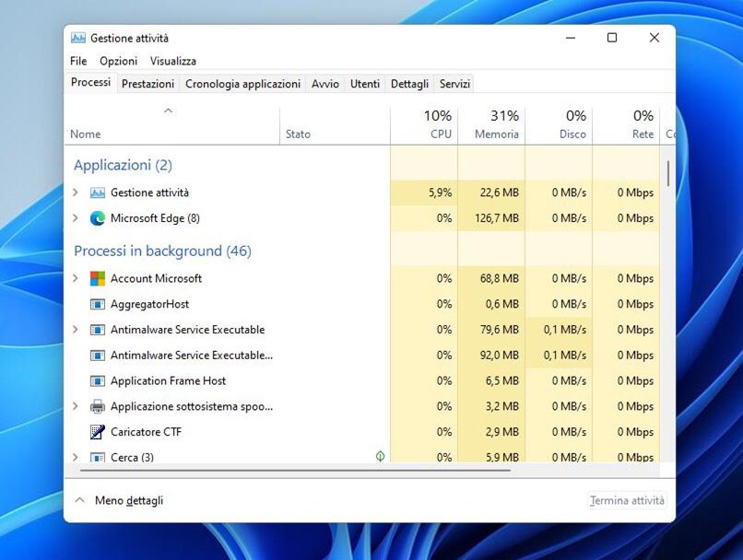Click the 79,6 MB memory cell
This screenshot has width=743, height=560.
(491, 330)
